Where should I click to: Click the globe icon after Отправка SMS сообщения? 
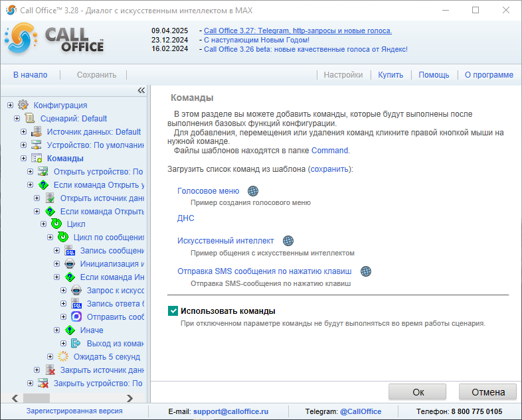(x=366, y=271)
